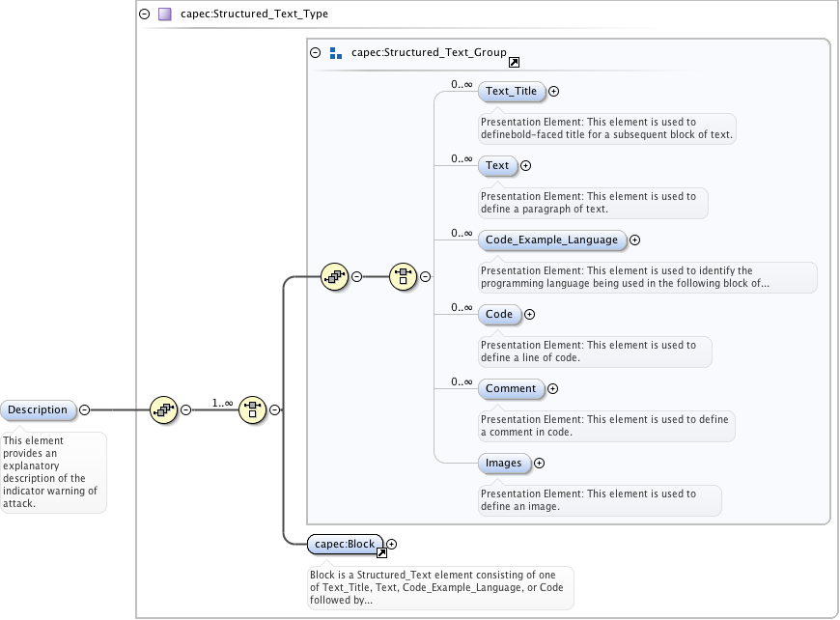Click the sequence compositor inside Structured_Text_Group
840x620 pixels.
[334, 276]
